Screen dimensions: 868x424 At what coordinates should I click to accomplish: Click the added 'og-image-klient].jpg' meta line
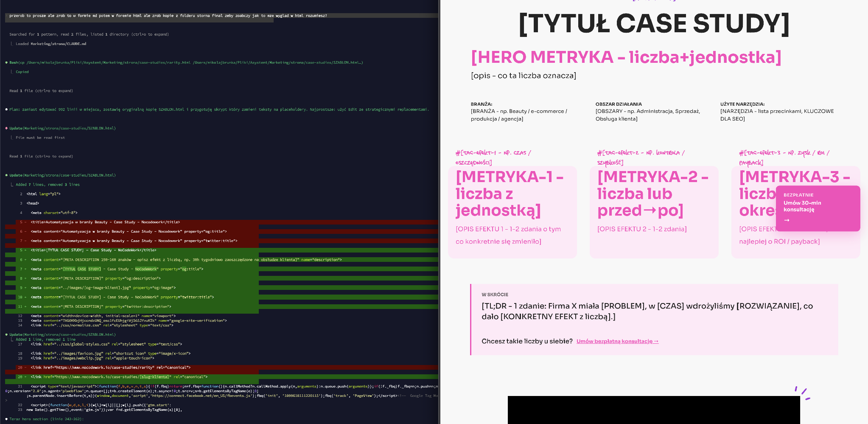[103, 288]
